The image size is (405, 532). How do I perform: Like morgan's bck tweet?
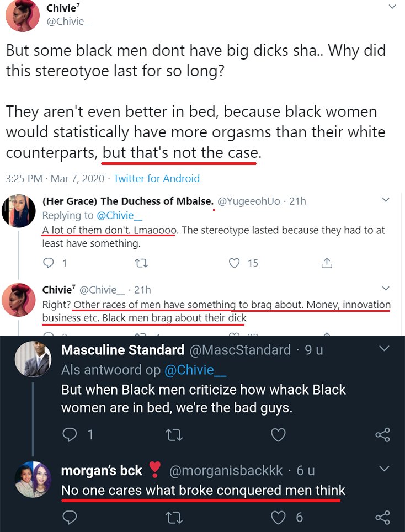point(278,518)
